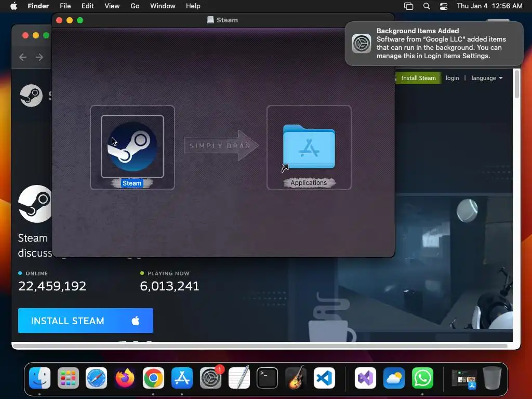This screenshot has width=532, height=399.
Task: Open Finder from the Dock
Action: tap(39, 378)
